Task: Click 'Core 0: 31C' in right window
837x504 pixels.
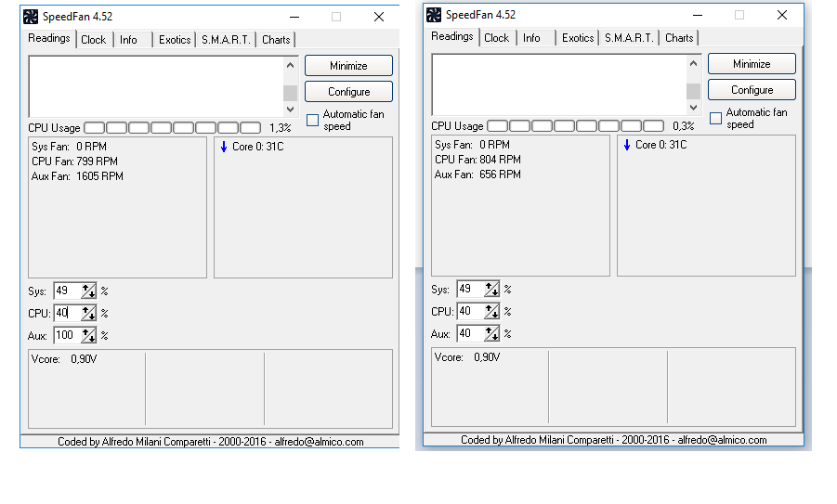Action: [660, 145]
